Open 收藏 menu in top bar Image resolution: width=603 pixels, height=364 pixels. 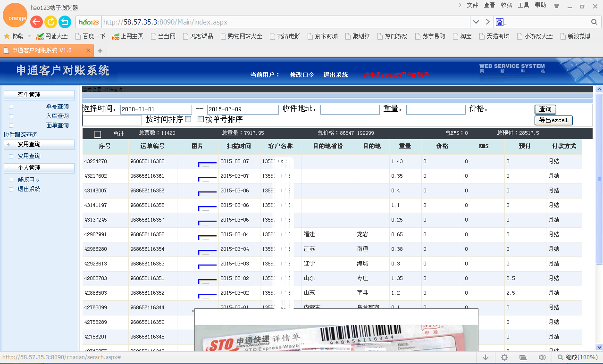(507, 5)
